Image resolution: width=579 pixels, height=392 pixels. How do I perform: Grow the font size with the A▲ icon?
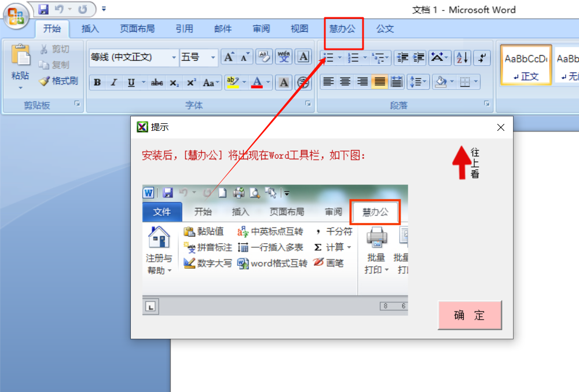pyautogui.click(x=229, y=57)
